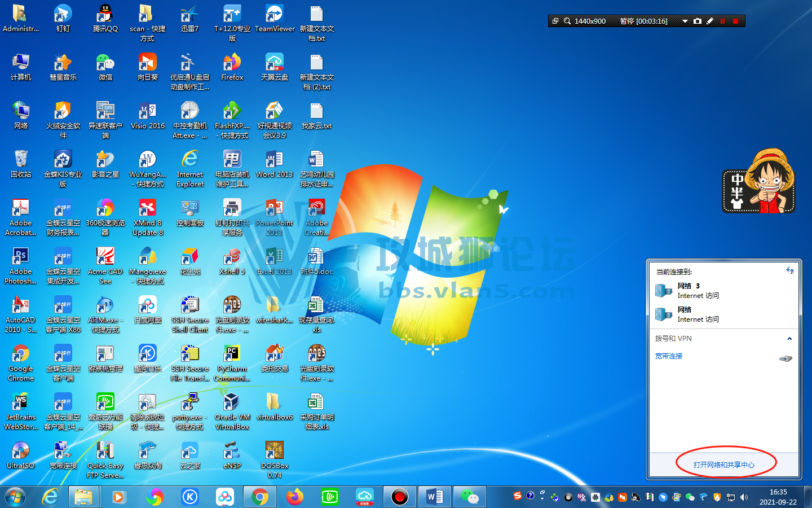Open the recorder bar dropdown arrow
Image resolution: width=812 pixels, height=508 pixels.
pyautogui.click(x=685, y=21)
